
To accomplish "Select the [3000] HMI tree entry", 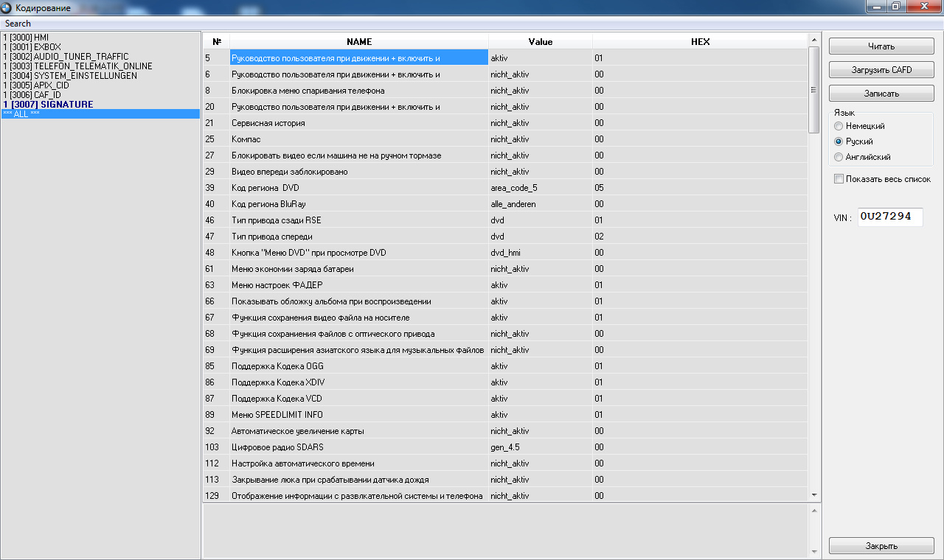I will 27,38.
